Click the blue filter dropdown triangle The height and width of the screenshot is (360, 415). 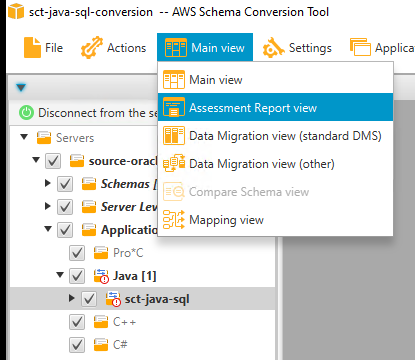pos(21,88)
